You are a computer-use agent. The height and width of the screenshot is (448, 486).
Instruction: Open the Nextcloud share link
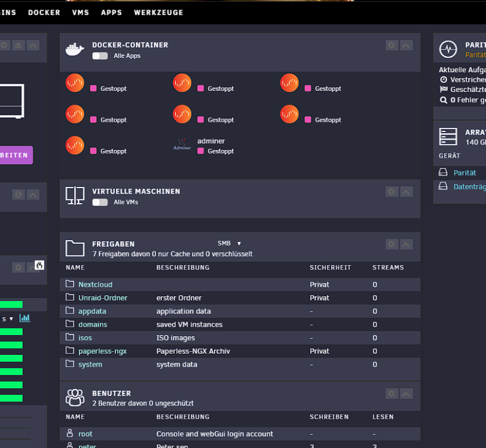pos(96,284)
